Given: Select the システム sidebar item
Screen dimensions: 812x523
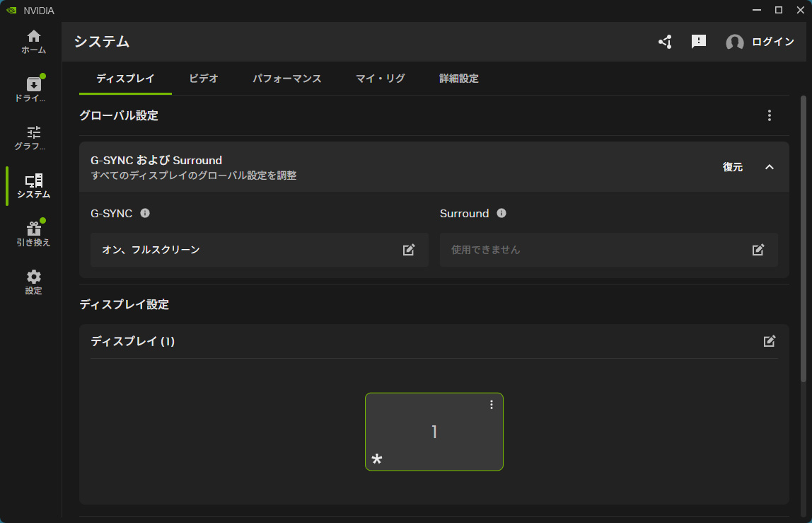Looking at the screenshot, I should click(x=34, y=186).
